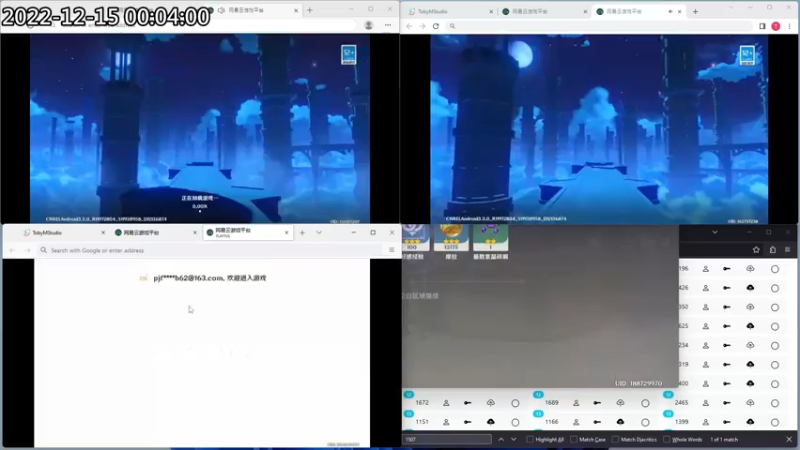Select the radio circle in row 1151
Viewport: 800px width, 450px height.
pyautogui.click(x=515, y=422)
